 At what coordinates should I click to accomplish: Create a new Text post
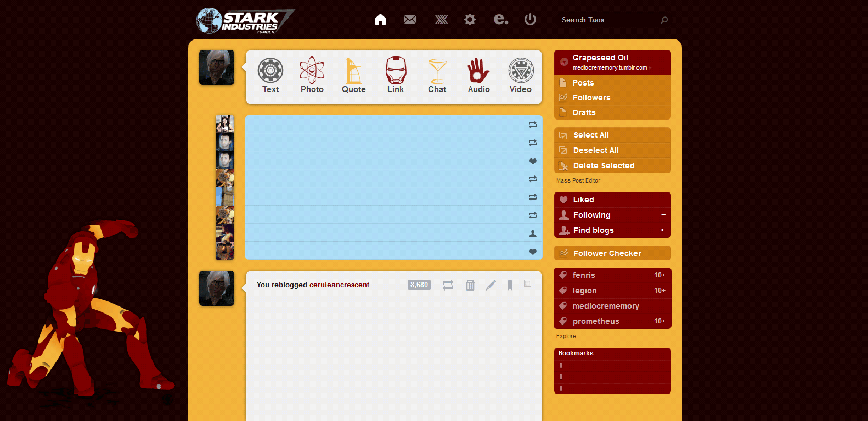pos(270,76)
